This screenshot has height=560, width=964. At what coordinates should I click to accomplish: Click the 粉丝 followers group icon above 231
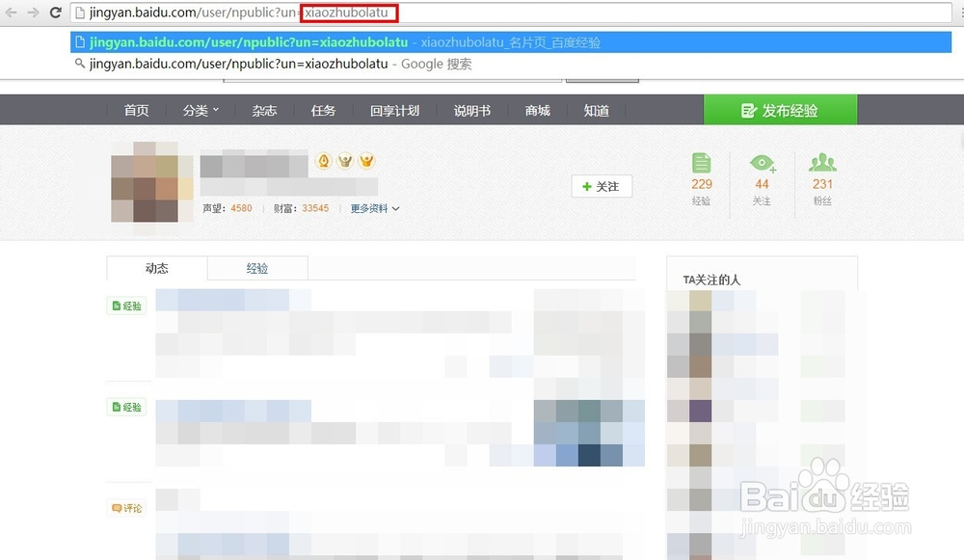coord(822,162)
